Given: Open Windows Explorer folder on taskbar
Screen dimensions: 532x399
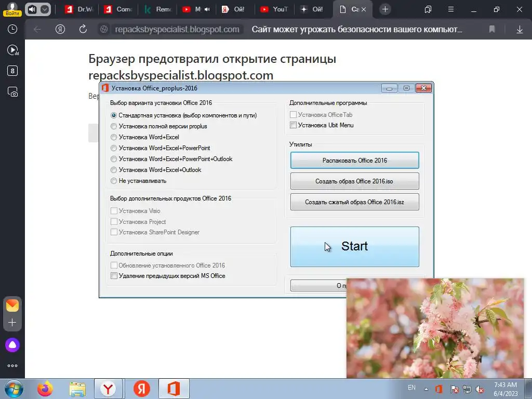Looking at the screenshot, I should 77,389.
